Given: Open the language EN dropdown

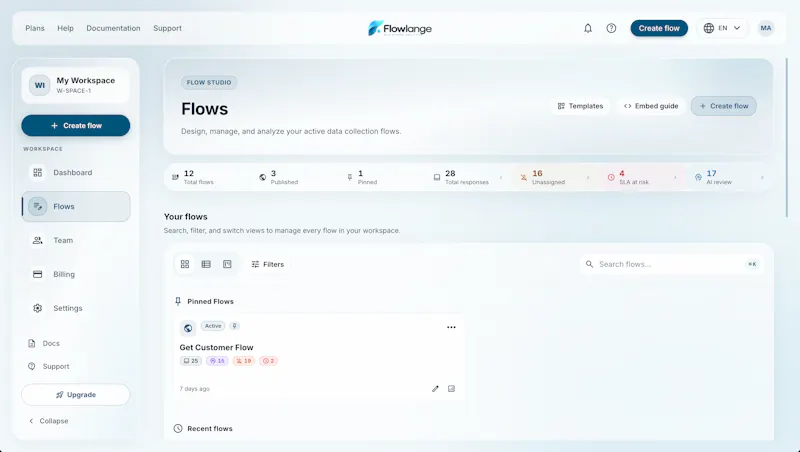Looking at the screenshot, I should click(x=722, y=28).
